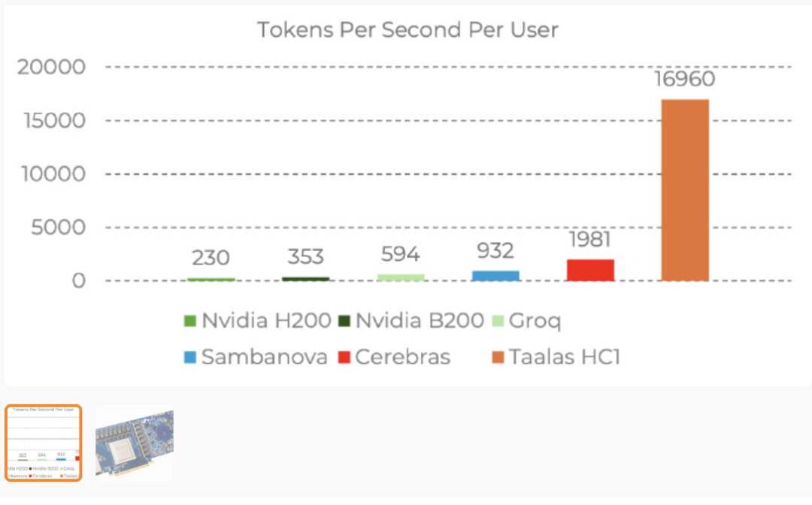Click the "Tokens Per Second Per User" title

[408, 30]
